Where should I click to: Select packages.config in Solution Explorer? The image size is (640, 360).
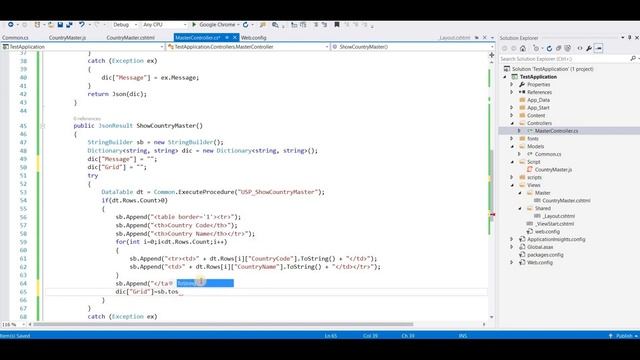pyautogui.click(x=545, y=255)
